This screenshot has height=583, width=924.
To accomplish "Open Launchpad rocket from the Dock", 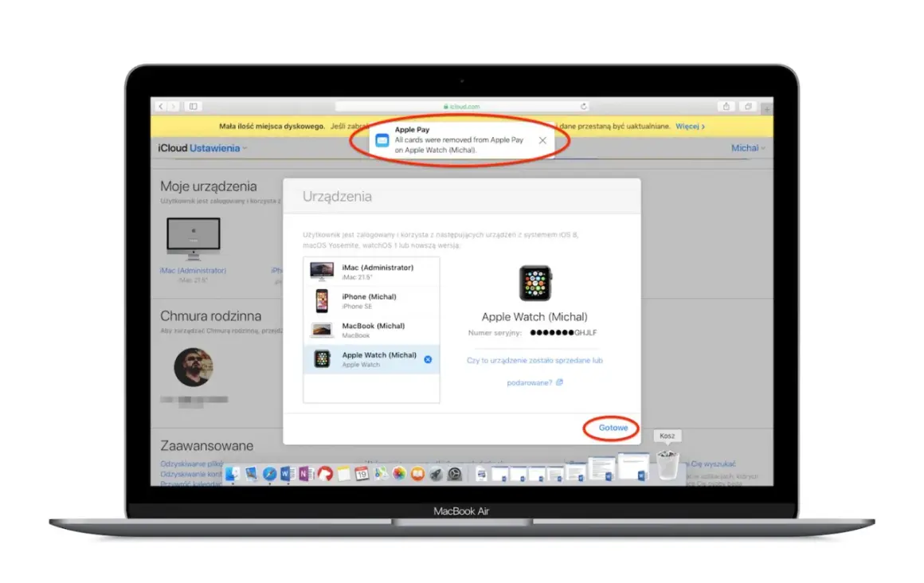I will click(x=436, y=474).
